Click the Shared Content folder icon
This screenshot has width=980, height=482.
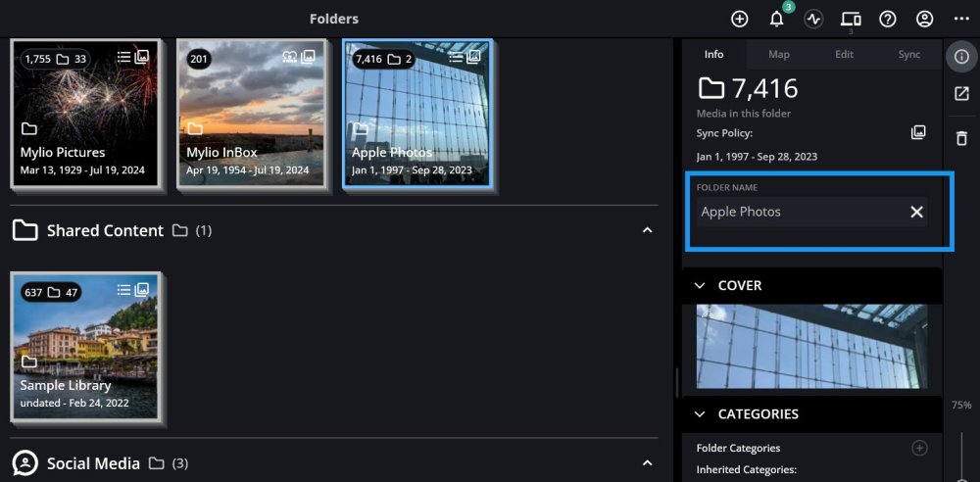(x=25, y=230)
